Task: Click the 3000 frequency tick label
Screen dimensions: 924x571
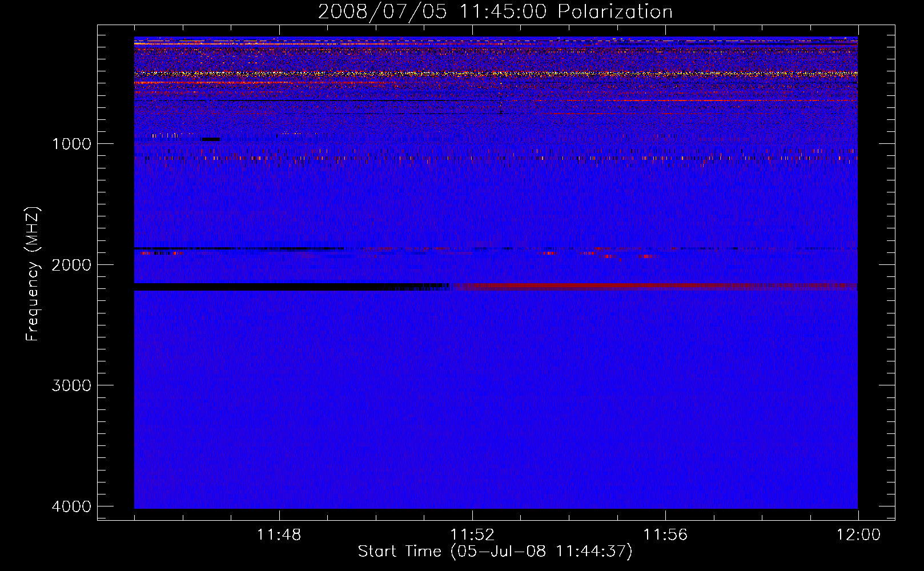Action: pyautogui.click(x=71, y=385)
